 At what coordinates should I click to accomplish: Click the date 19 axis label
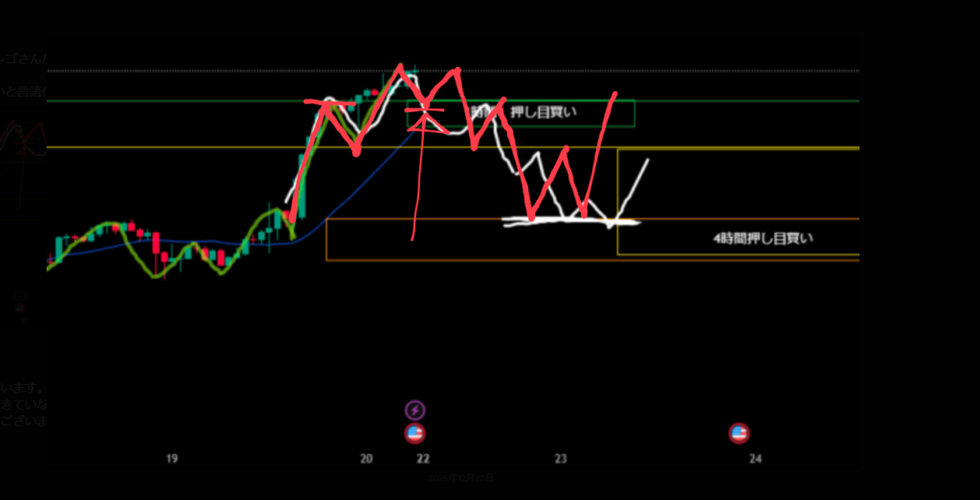(x=171, y=460)
